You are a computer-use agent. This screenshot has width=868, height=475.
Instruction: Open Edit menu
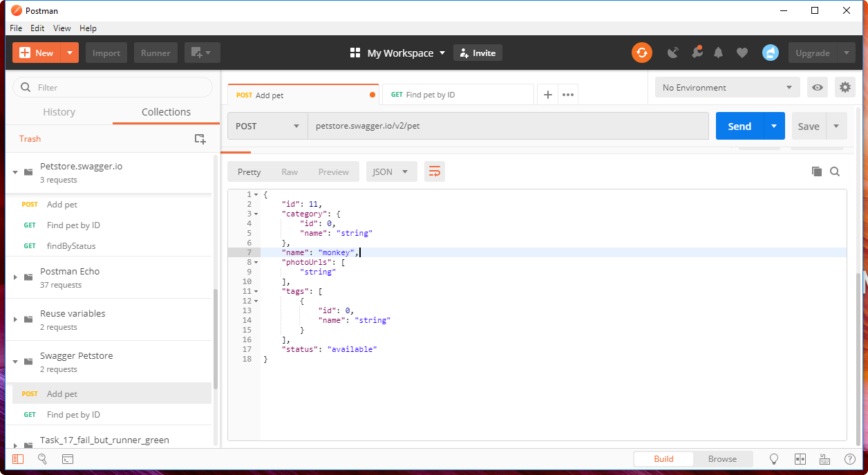point(37,28)
